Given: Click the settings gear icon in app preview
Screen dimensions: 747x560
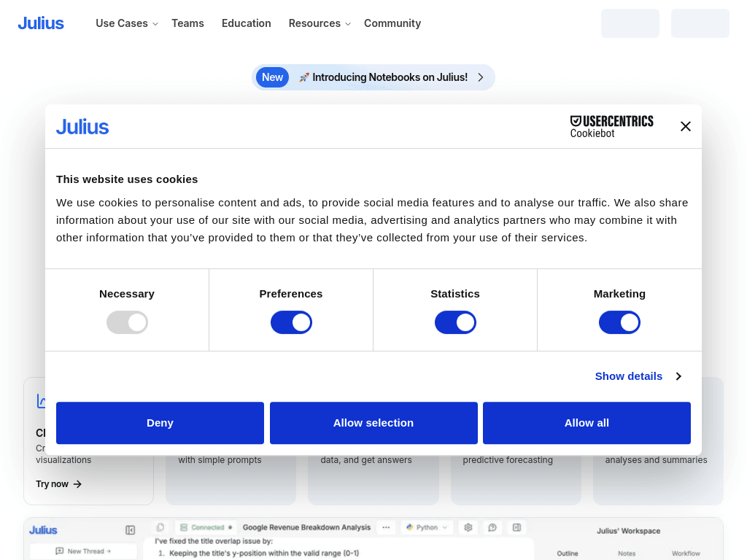Looking at the screenshot, I should 468,527.
